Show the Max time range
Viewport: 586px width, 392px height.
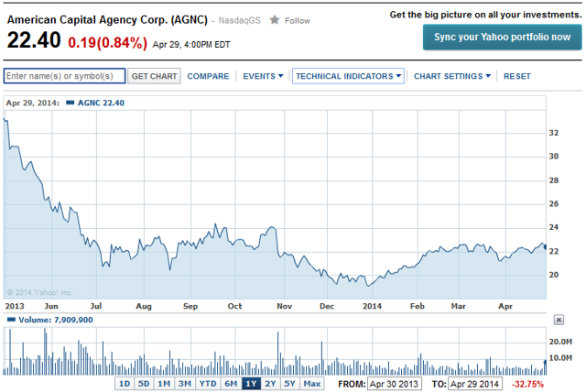pyautogui.click(x=312, y=384)
